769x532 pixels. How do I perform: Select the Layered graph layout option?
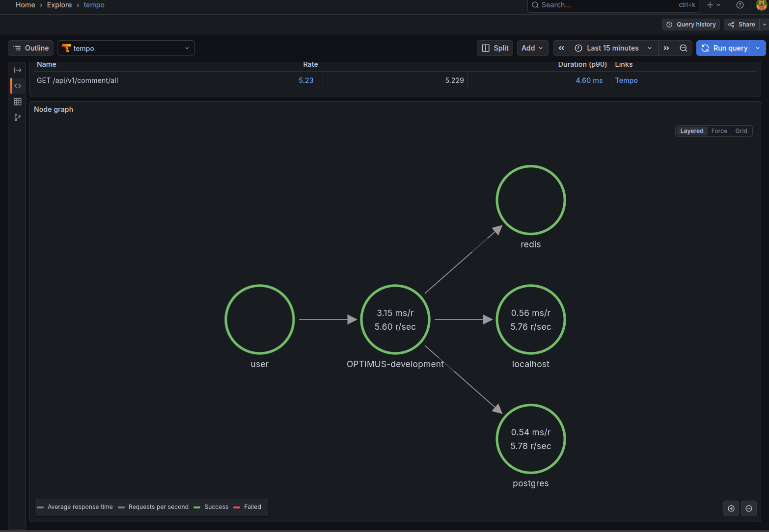pyautogui.click(x=691, y=131)
